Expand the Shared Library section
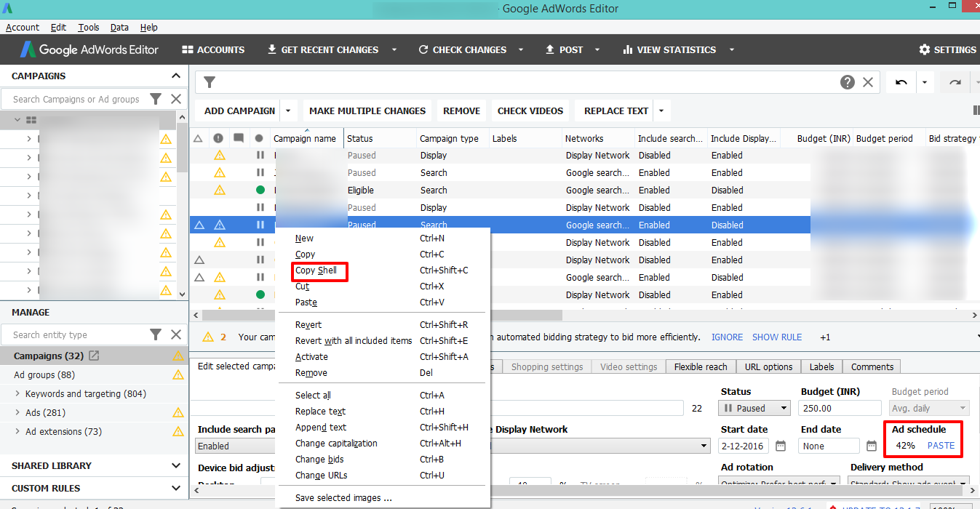The image size is (980, 509). point(175,465)
